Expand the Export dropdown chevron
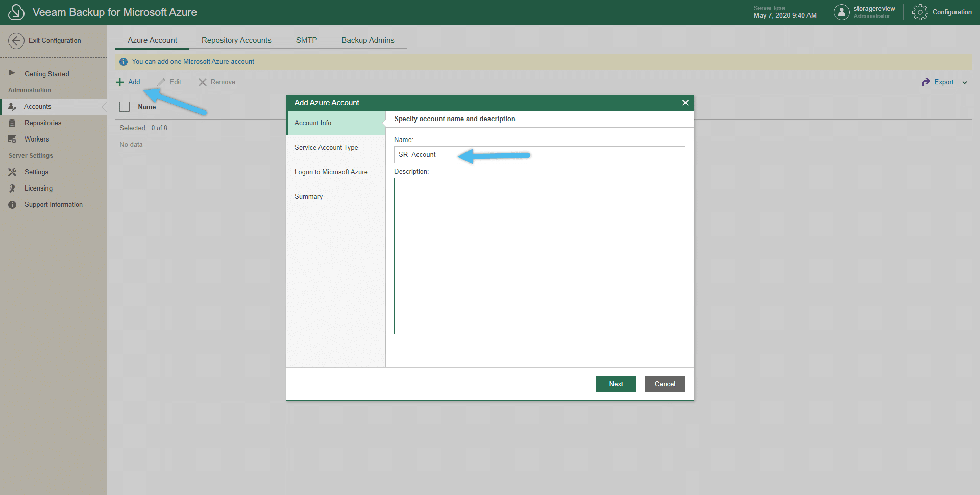This screenshot has height=495, width=980. coord(965,83)
